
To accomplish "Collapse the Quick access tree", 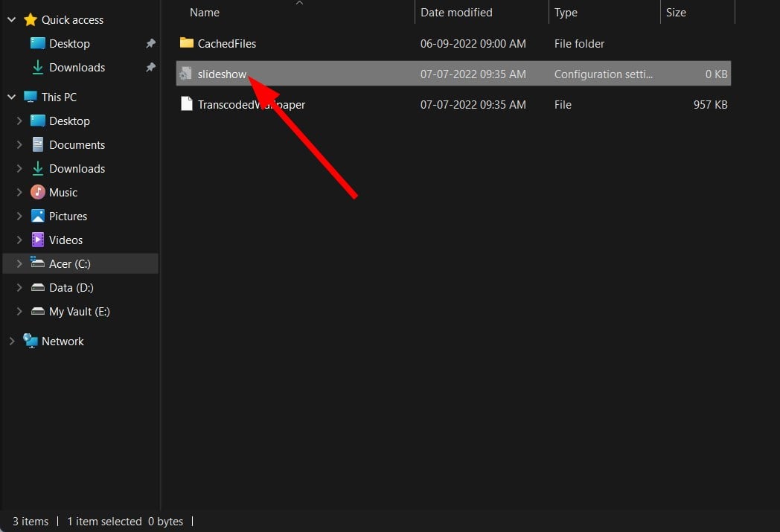I will coord(11,20).
